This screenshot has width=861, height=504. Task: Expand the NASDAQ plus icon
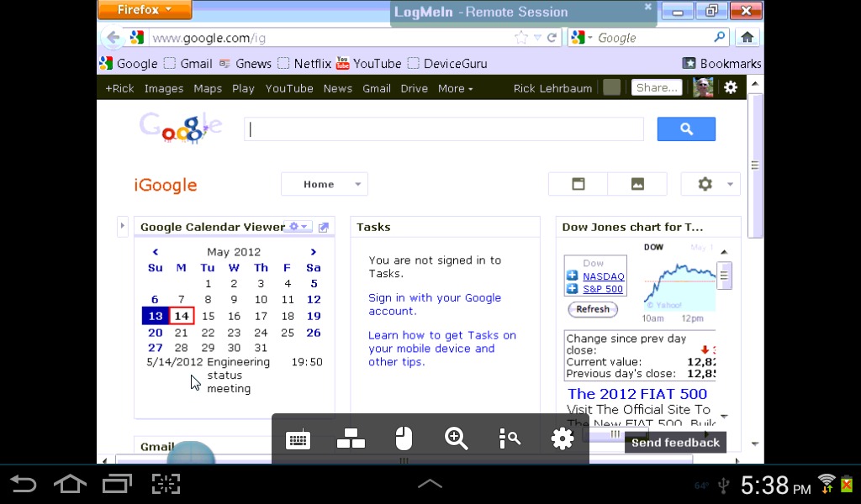(572, 276)
